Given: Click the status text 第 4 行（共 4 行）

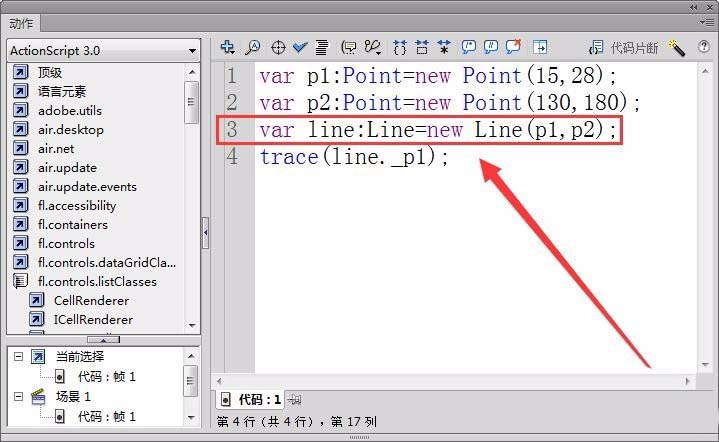Looking at the screenshot, I should pos(265,421).
